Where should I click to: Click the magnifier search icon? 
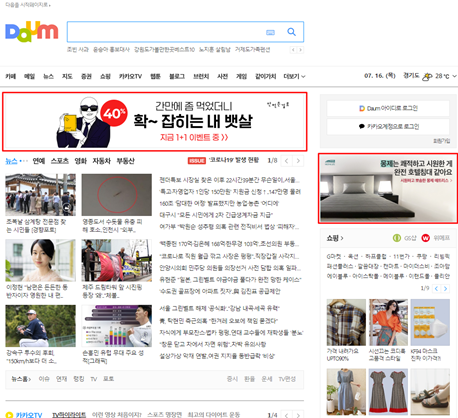click(x=291, y=32)
